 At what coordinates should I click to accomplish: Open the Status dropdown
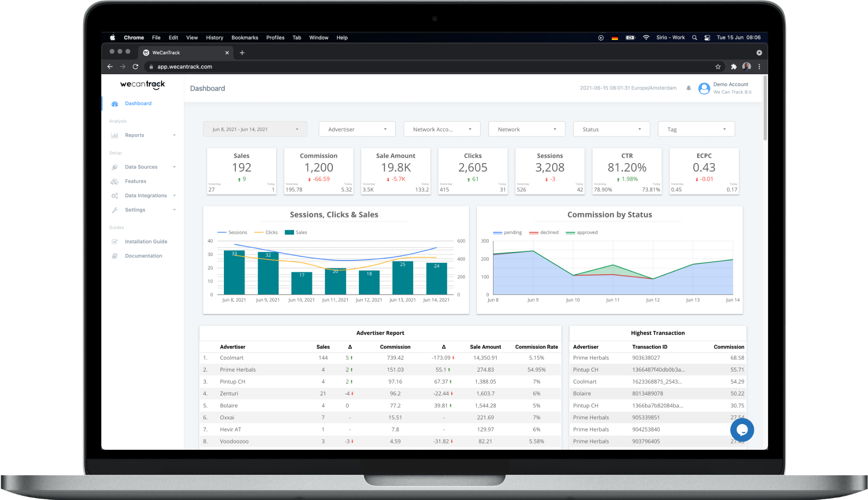[611, 129]
